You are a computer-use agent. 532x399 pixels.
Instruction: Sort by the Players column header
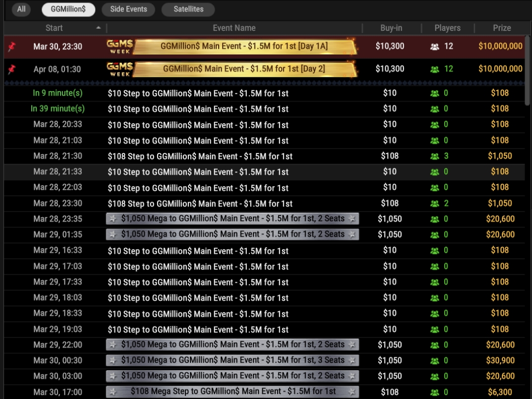click(448, 28)
